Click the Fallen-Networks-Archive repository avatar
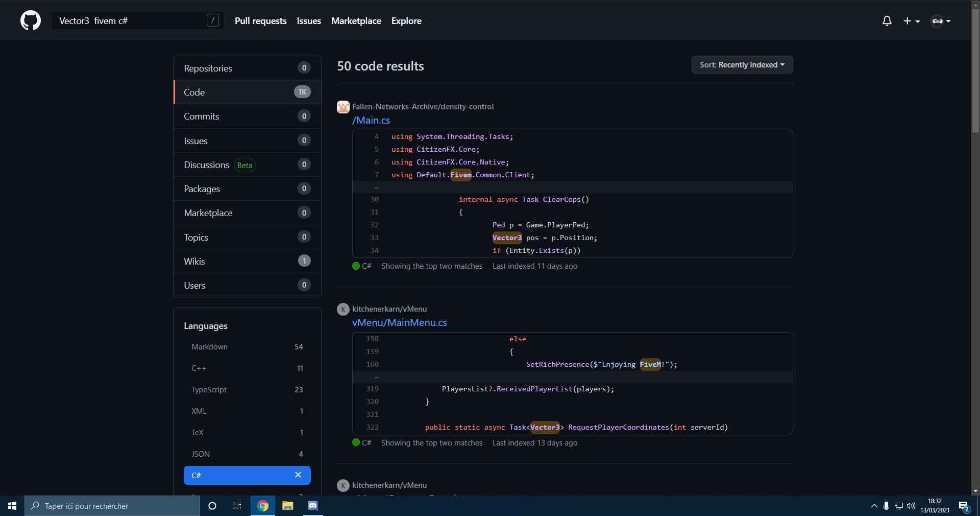The image size is (980, 516). 343,107
